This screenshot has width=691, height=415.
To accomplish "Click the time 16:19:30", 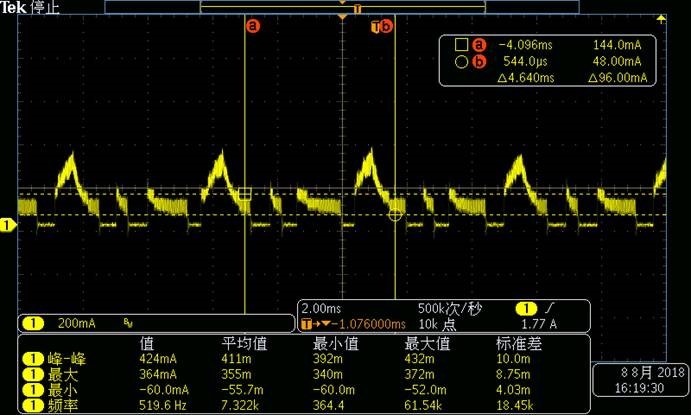I will point(640,388).
